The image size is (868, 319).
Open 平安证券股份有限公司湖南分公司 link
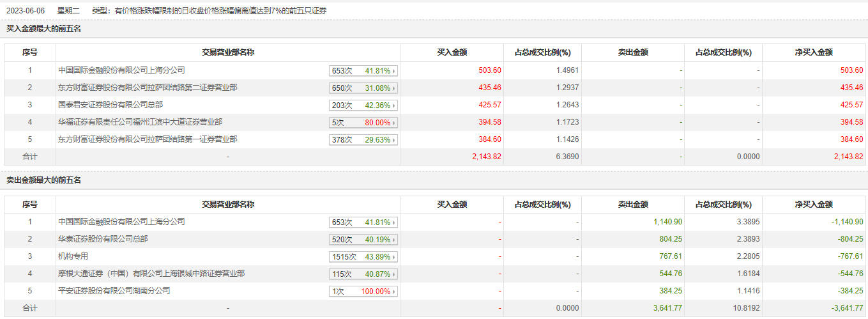pyautogui.click(x=114, y=291)
